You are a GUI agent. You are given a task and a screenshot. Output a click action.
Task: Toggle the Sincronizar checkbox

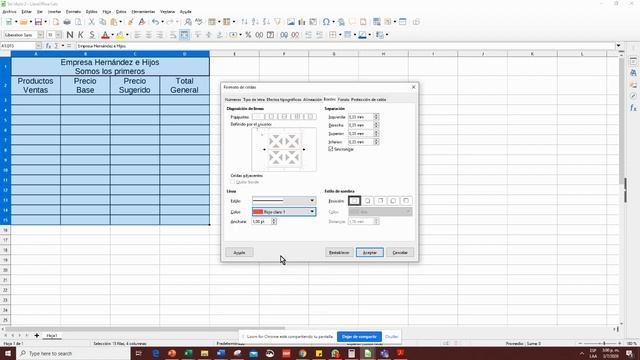coord(331,149)
